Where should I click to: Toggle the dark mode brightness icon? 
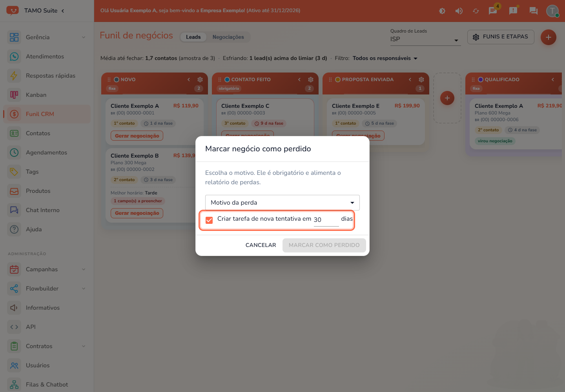[x=442, y=11]
